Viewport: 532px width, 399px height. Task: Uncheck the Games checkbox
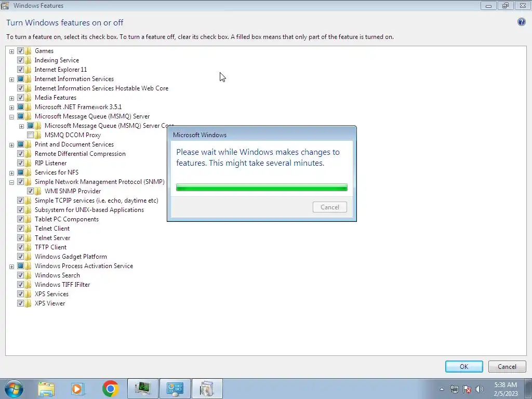pyautogui.click(x=20, y=51)
